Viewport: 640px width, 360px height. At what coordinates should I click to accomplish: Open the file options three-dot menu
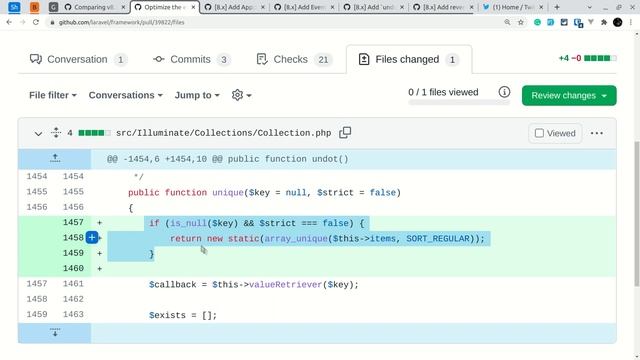597,133
